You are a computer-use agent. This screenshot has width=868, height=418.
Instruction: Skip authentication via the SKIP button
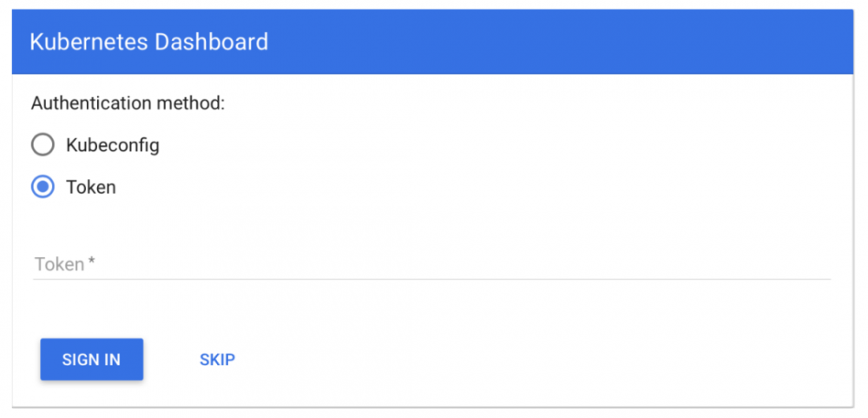217,360
